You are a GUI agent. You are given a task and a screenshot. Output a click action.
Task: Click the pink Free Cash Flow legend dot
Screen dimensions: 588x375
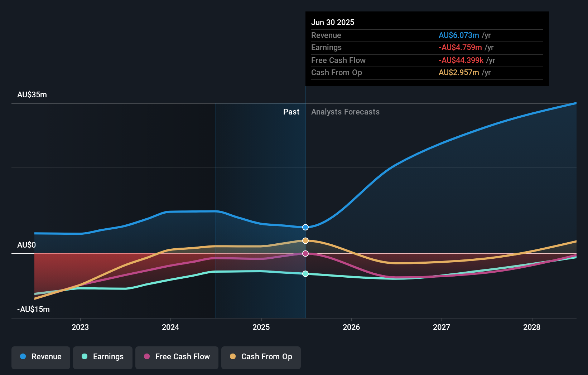[x=147, y=357]
